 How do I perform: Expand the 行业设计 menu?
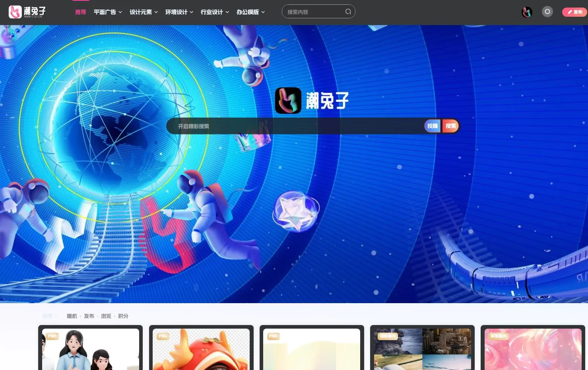(x=215, y=12)
